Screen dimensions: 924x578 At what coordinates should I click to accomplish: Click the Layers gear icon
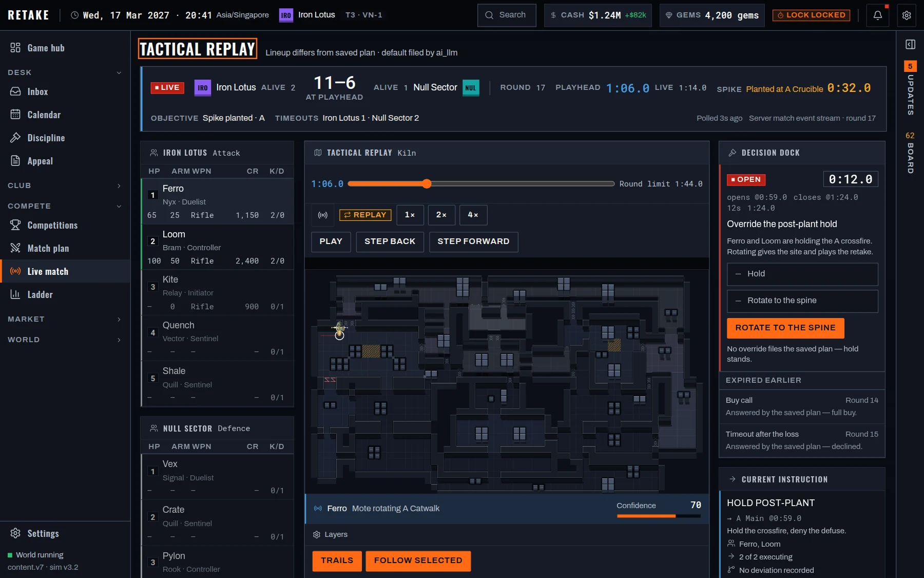point(317,534)
